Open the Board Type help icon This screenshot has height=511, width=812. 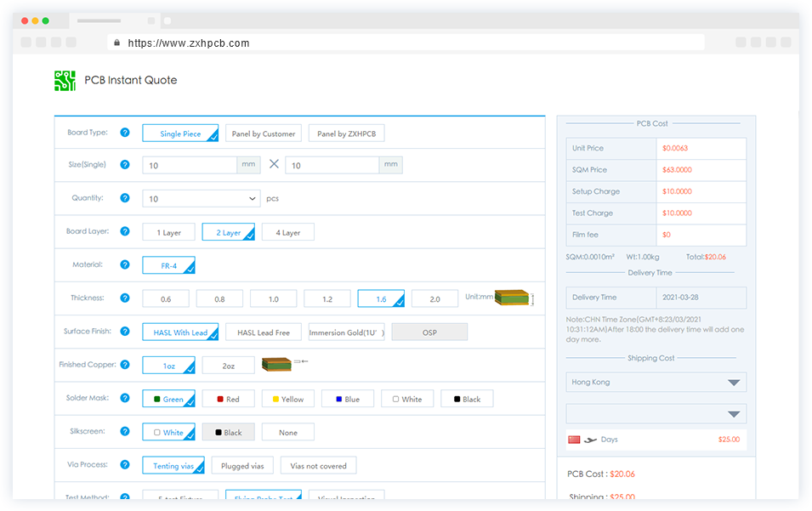click(125, 133)
